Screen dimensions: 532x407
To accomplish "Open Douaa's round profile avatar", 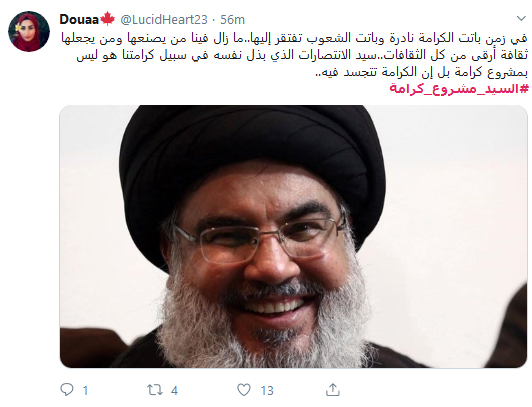I will pos(29,32).
